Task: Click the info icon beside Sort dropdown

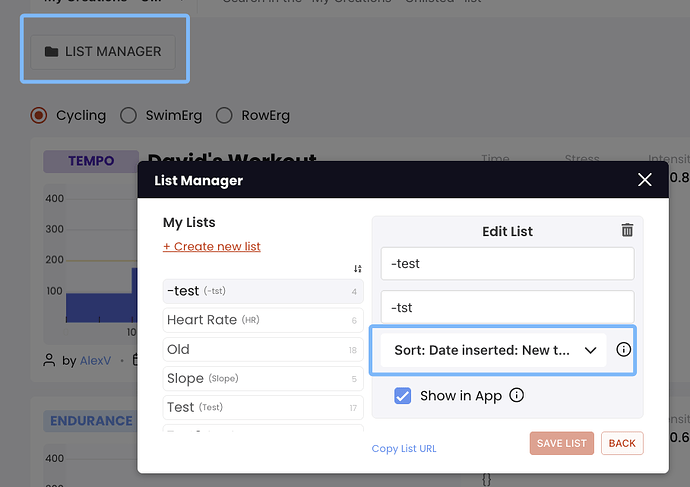Action: tap(623, 350)
